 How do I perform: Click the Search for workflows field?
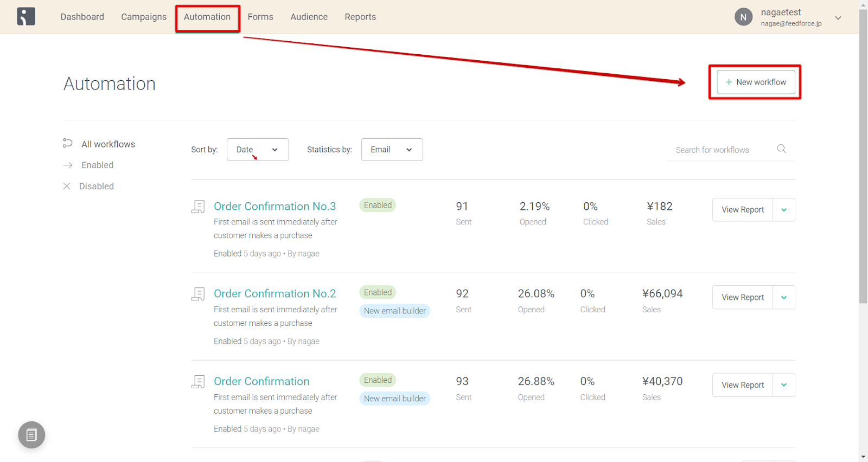[x=722, y=150]
